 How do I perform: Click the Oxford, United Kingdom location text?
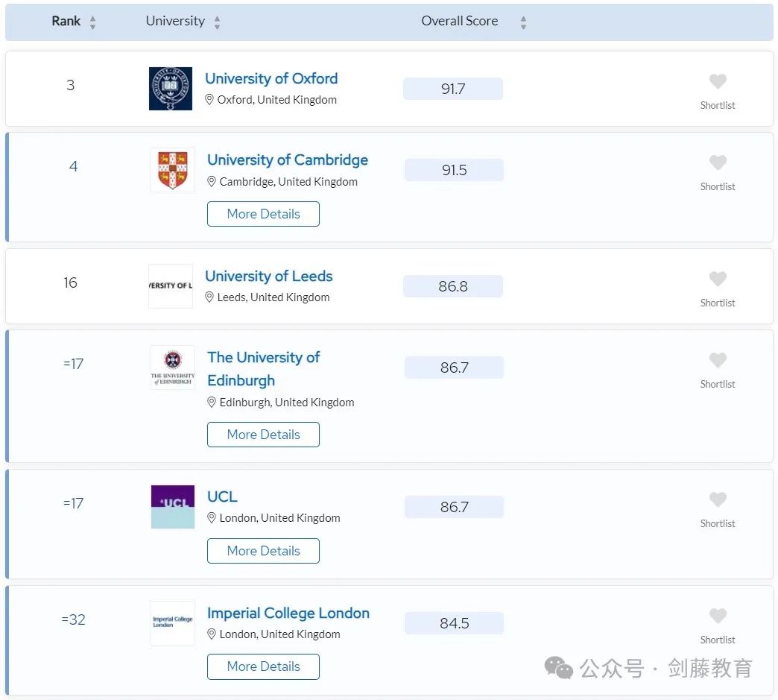277,100
